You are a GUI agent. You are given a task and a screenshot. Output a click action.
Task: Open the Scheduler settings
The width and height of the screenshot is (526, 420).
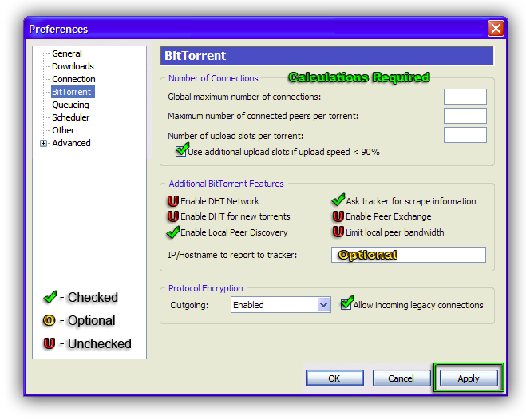(x=71, y=117)
